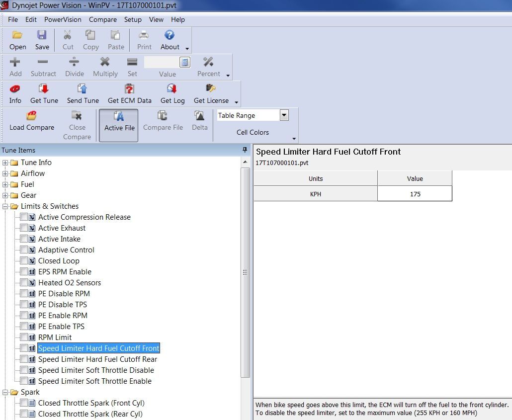Click the Load Compare icon
This screenshot has width=512, height=420.
(31, 116)
